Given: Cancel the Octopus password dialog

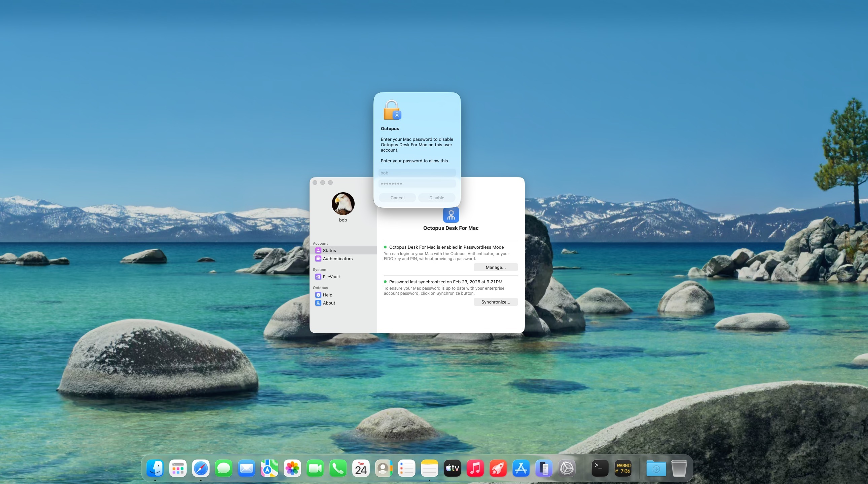Looking at the screenshot, I should click(397, 198).
